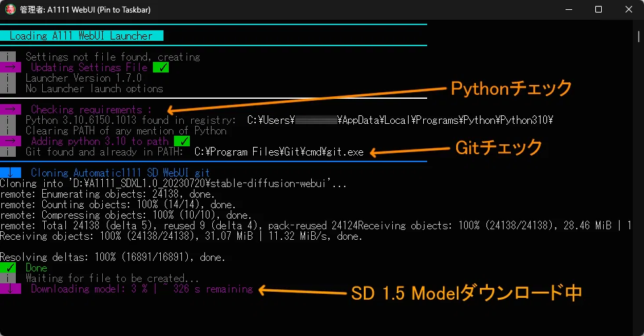The image size is (644, 336).
Task: Click the 'Updating Settings File' text
Action: [89, 67]
